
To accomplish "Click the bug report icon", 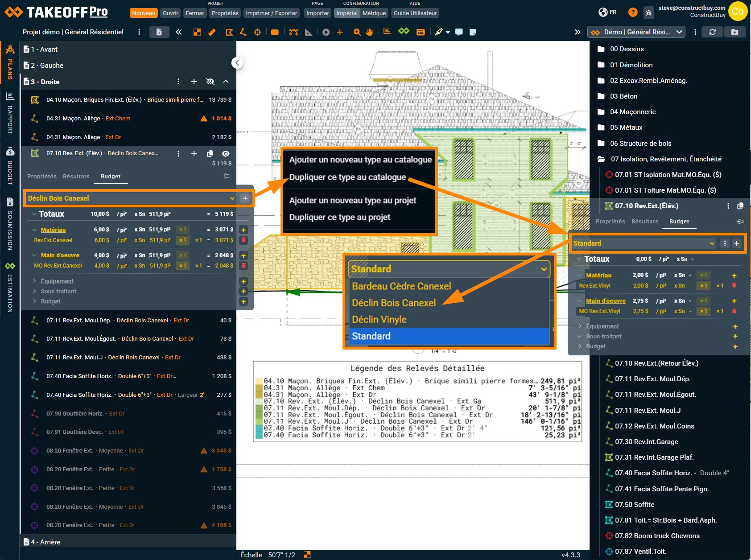I will coord(648,12).
